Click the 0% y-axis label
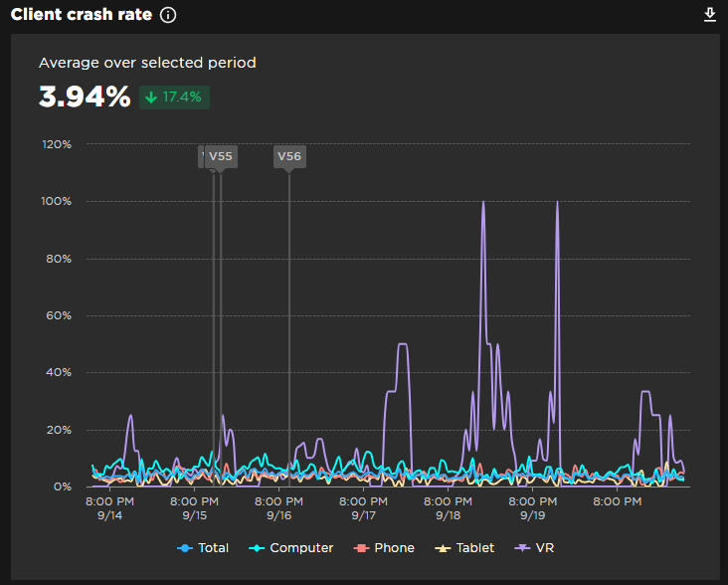 (63, 487)
